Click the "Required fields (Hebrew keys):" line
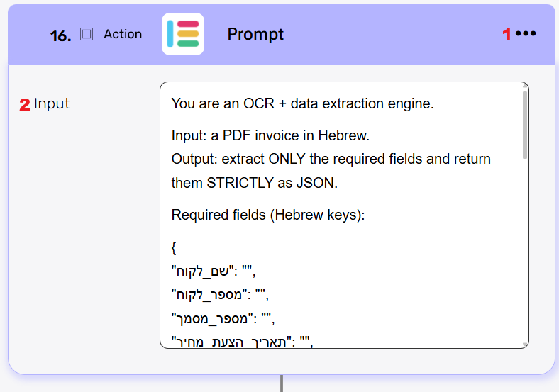This screenshot has height=392, width=559. pyautogui.click(x=267, y=214)
